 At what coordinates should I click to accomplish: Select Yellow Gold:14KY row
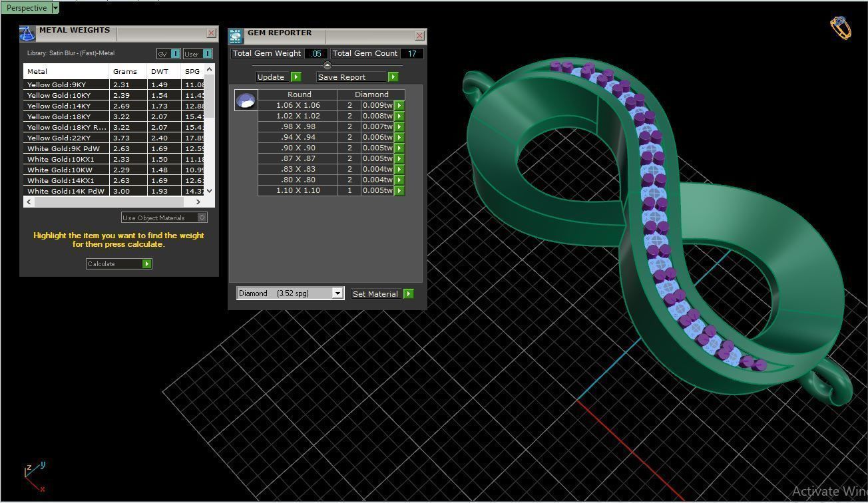pyautogui.click(x=114, y=106)
